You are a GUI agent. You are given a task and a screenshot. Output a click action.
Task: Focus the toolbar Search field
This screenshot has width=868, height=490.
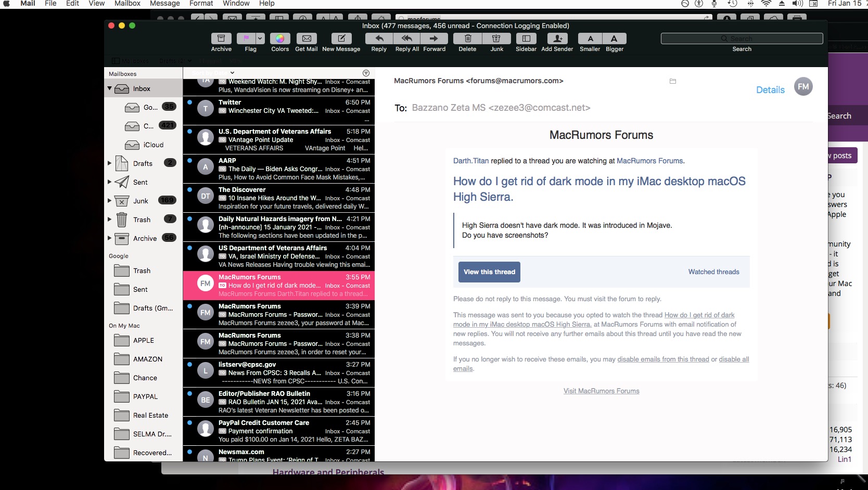pos(742,38)
